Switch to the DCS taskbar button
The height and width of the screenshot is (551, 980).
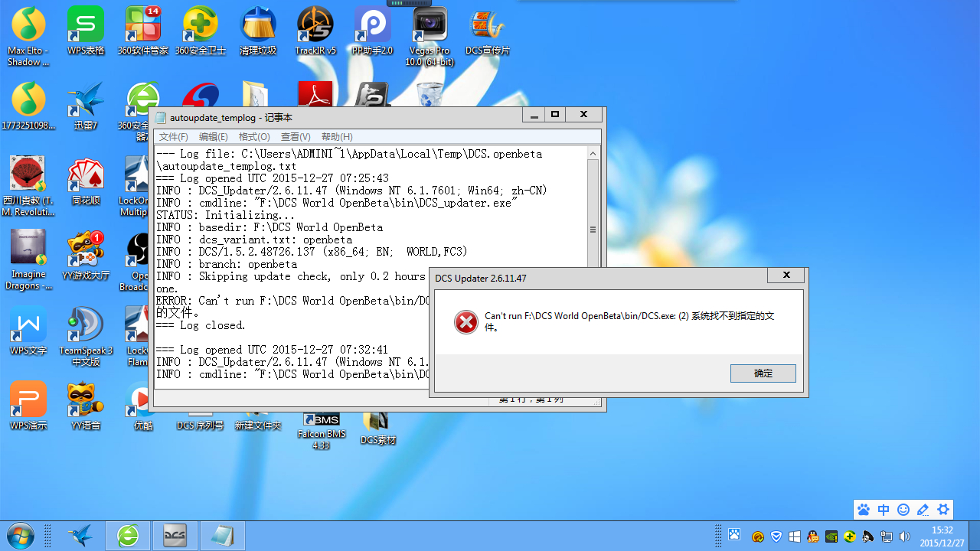click(x=175, y=536)
